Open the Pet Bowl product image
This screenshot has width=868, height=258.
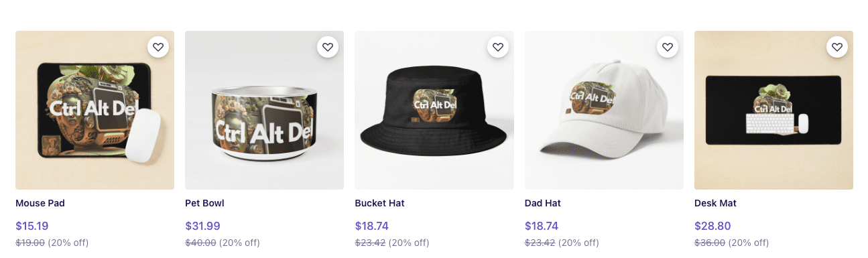coord(264,110)
